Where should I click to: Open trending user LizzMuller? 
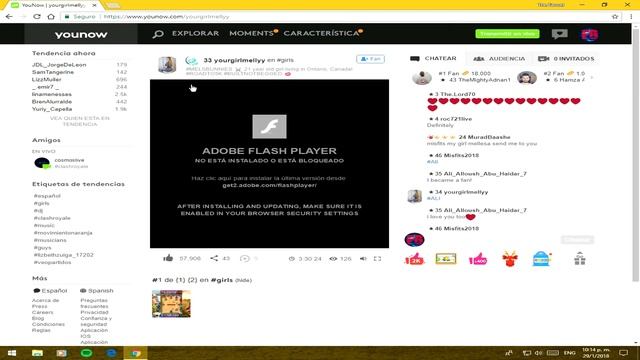point(47,80)
